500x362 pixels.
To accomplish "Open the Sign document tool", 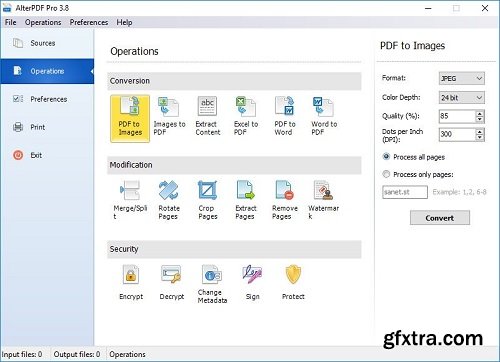I will (x=252, y=283).
